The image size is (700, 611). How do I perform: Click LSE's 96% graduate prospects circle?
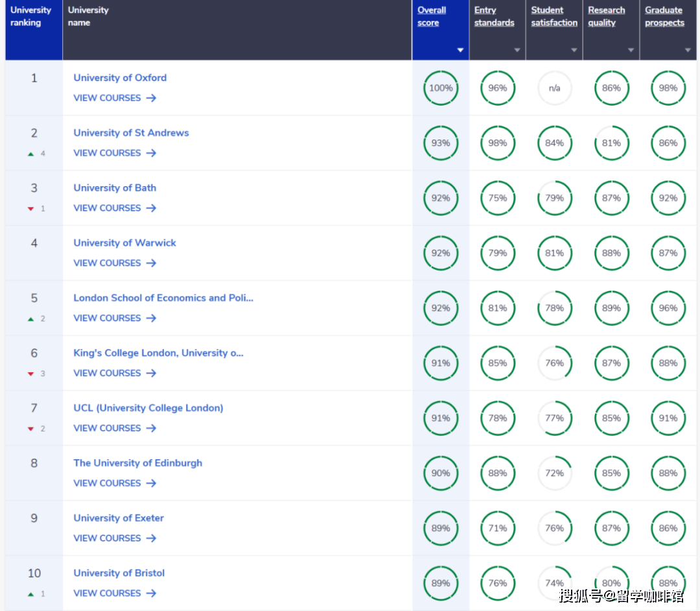coord(668,308)
